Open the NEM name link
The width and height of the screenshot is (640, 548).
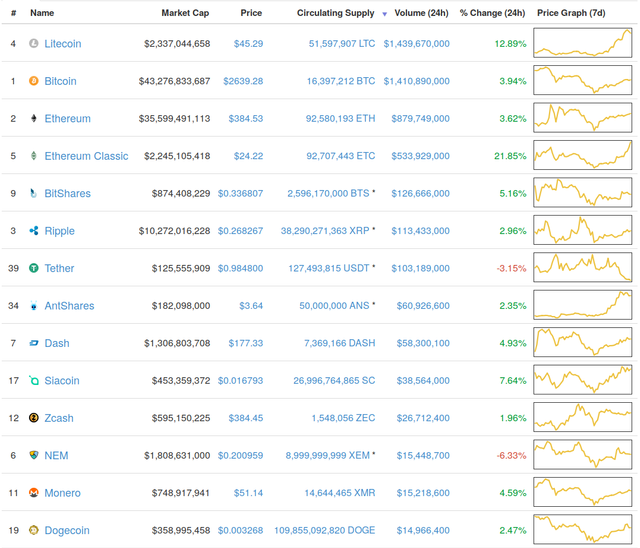[x=56, y=455]
